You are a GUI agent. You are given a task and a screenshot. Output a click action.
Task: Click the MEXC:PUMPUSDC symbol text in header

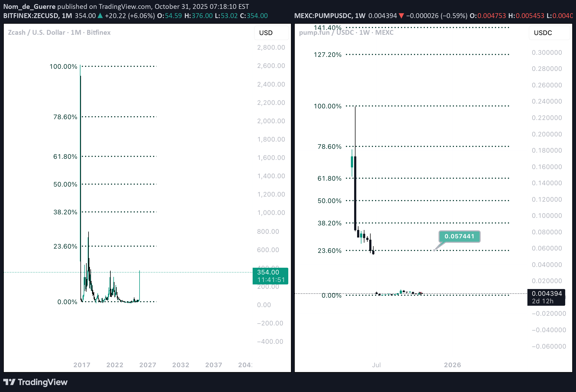pos(323,16)
